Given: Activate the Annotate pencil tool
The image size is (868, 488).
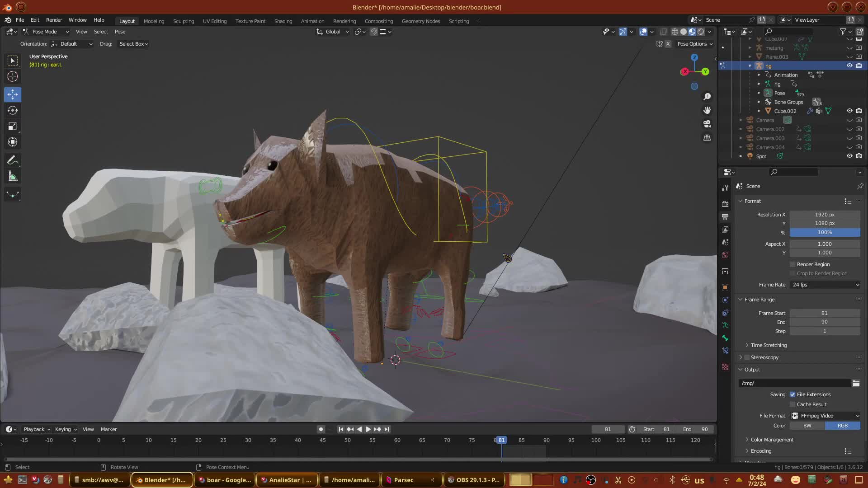Looking at the screenshot, I should pos(13,160).
